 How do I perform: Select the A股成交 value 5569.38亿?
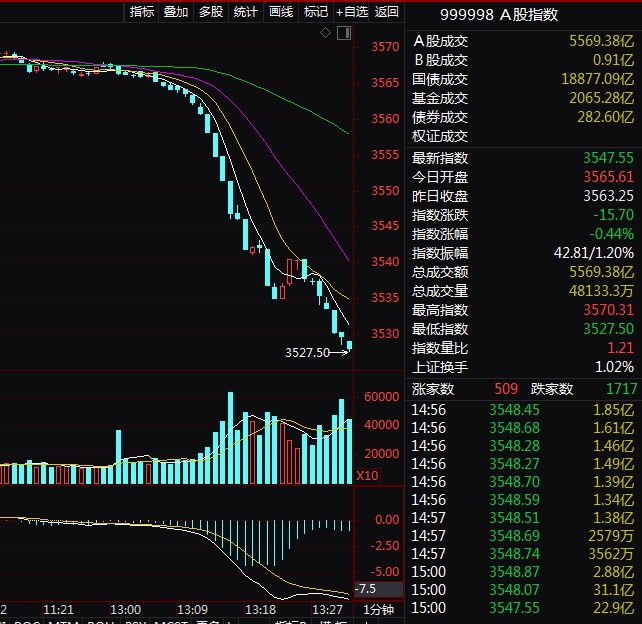tap(601, 41)
